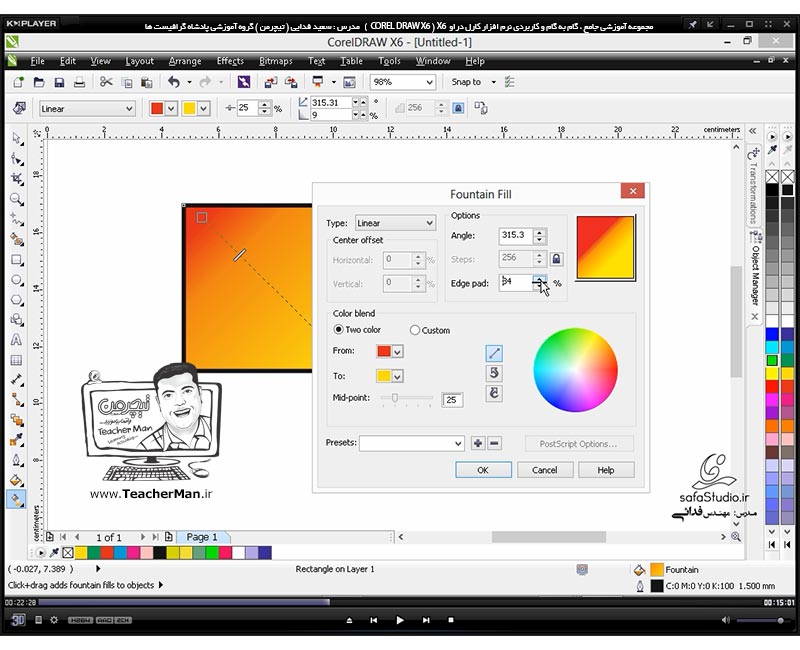The image size is (800, 650).
Task: Open the red start color dropdown in property bar
Action: tap(171, 109)
